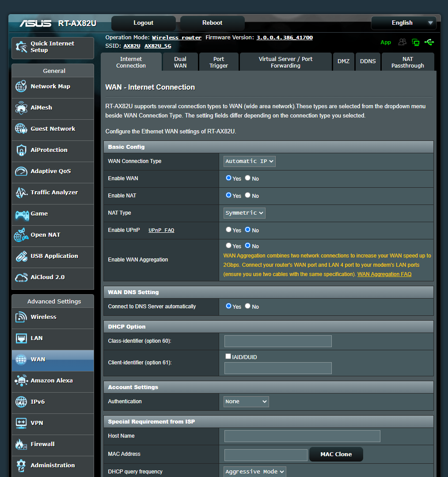Image resolution: width=448 pixels, height=477 pixels.
Task: Open the English language dropdown
Action: pos(403,23)
